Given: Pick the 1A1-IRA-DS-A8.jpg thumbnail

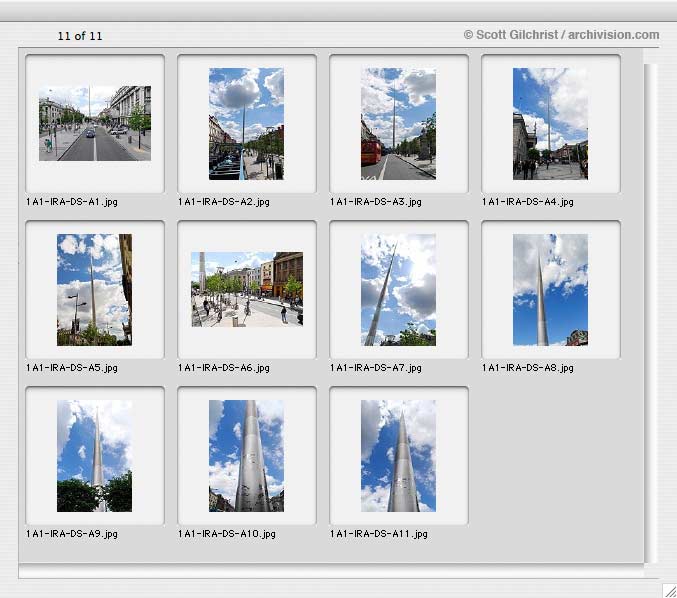Looking at the screenshot, I should [550, 290].
